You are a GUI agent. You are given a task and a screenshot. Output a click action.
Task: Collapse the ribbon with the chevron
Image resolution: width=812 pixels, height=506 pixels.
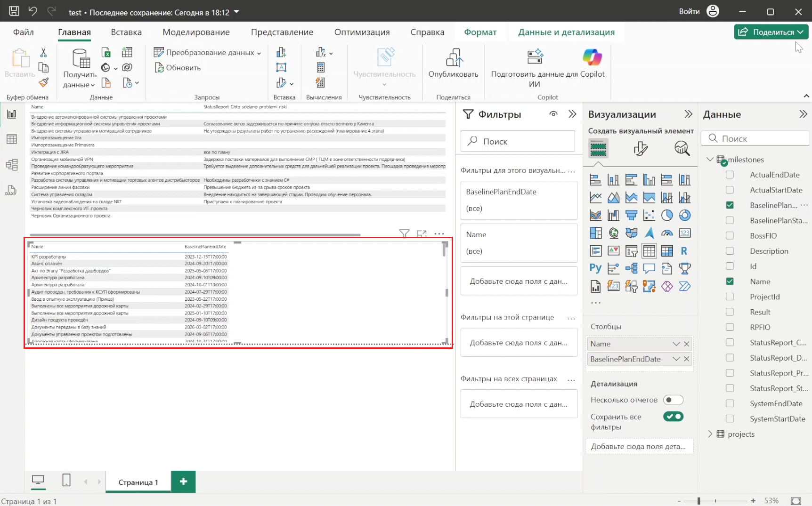806,96
